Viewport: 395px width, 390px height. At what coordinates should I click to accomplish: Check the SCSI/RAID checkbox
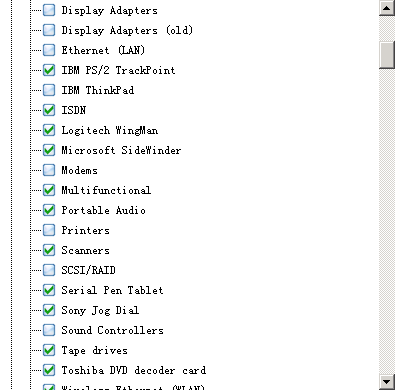coord(49,270)
